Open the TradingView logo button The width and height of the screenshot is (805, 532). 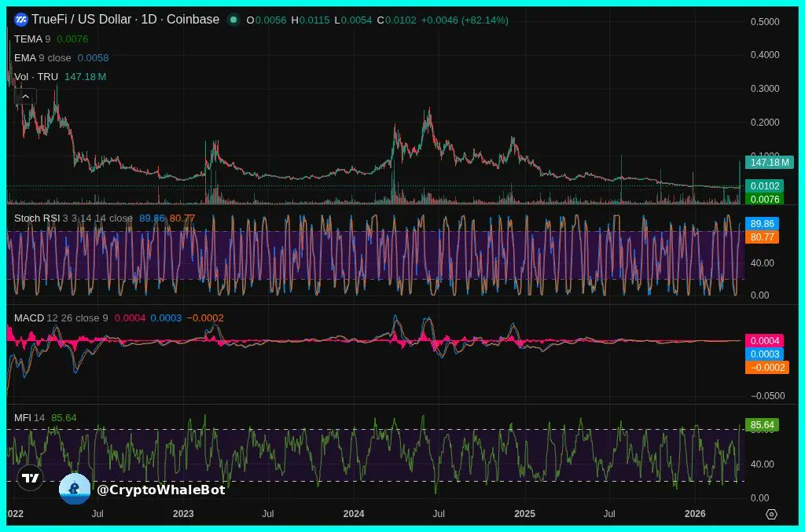click(x=30, y=477)
